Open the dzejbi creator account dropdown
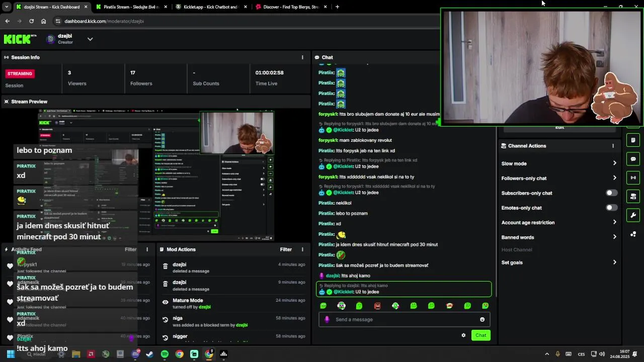 pyautogui.click(x=90, y=39)
